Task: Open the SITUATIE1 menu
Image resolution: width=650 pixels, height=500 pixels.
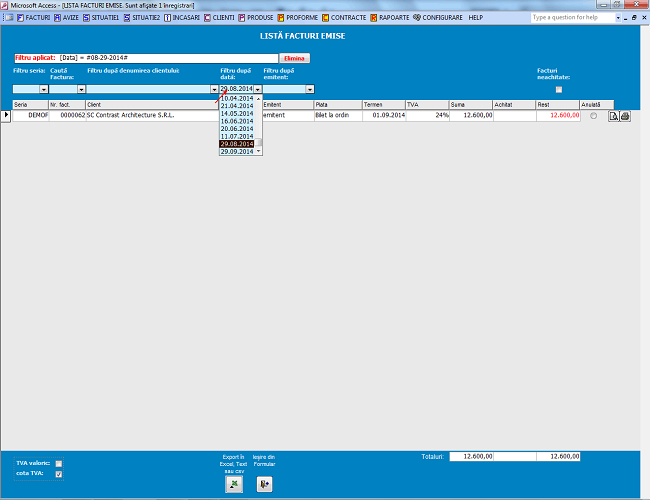Action: [x=101, y=18]
